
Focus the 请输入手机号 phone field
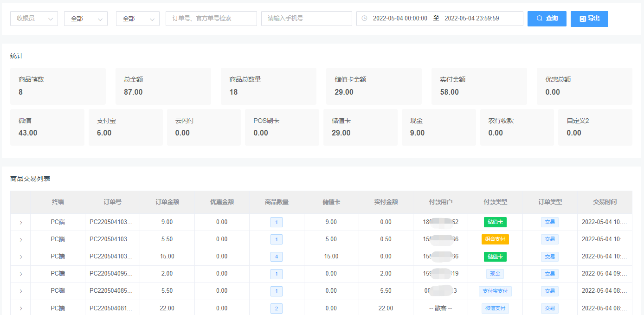pyautogui.click(x=307, y=19)
